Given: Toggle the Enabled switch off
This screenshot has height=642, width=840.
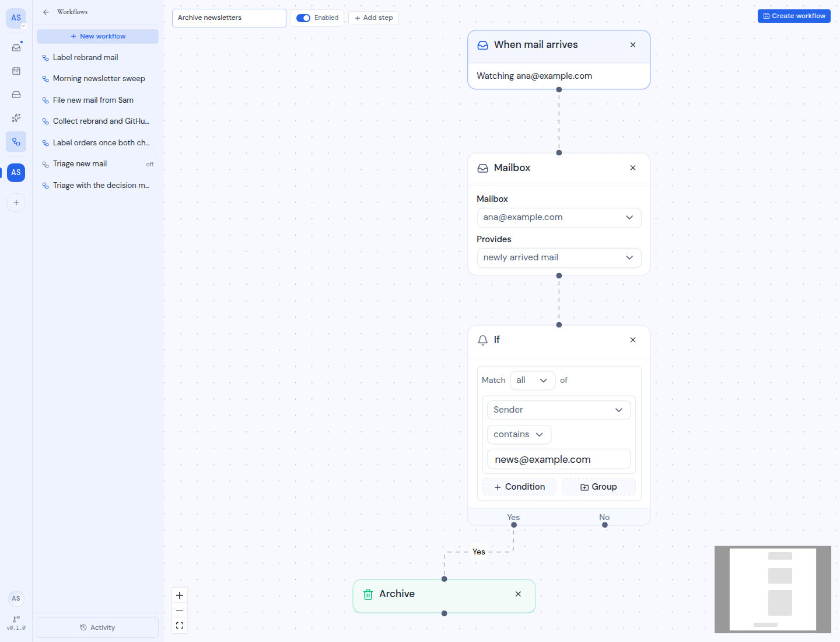Looking at the screenshot, I should 303,18.
